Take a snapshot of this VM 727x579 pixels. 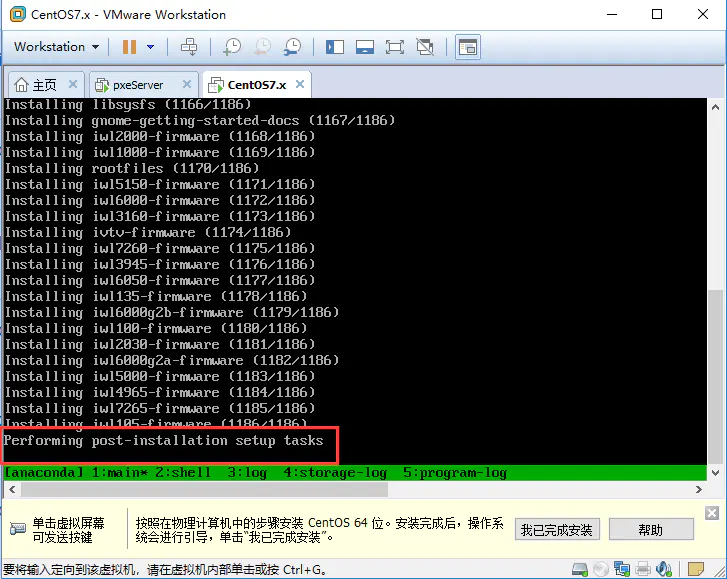(x=232, y=47)
